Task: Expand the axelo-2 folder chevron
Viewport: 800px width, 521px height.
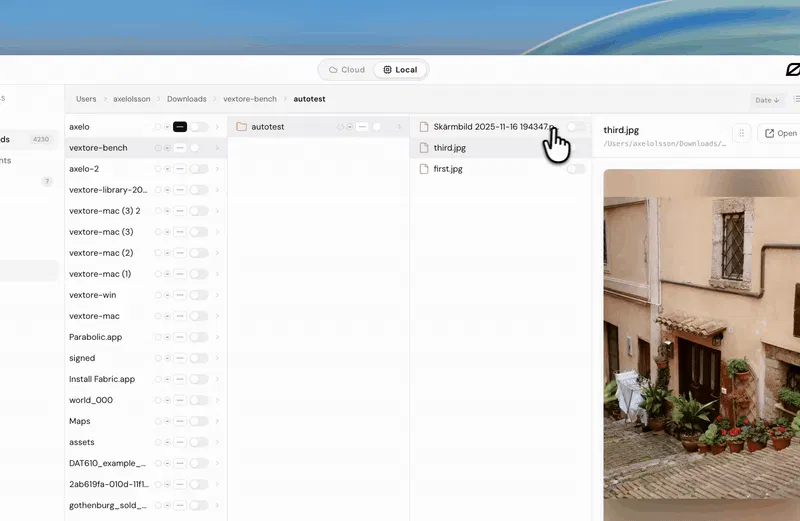Action: coord(217,169)
